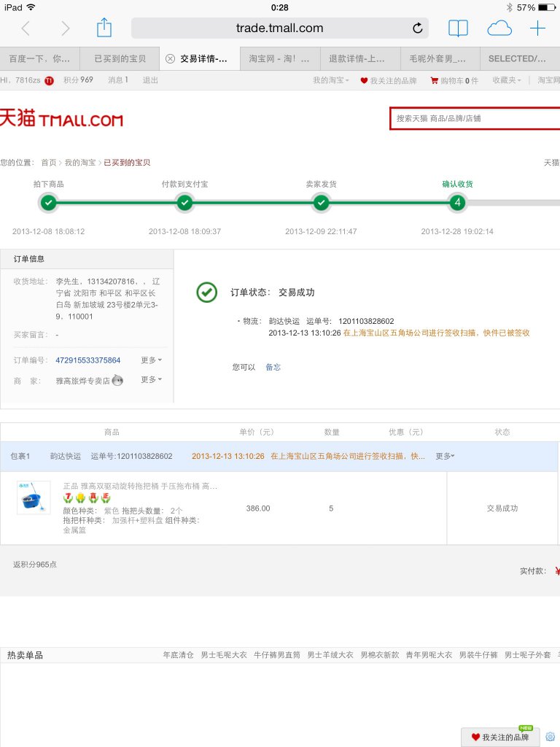560x747 pixels.
Task: Click the yellow service guarantee icon
Action: (80, 498)
